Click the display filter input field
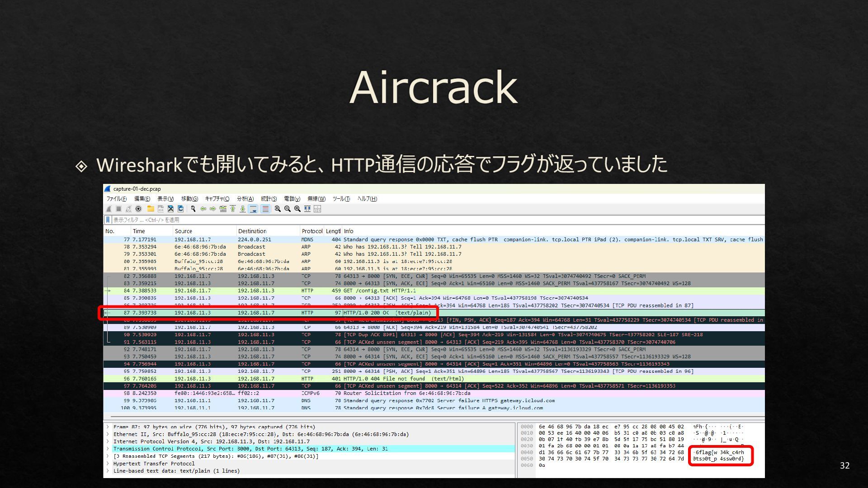This screenshot has height=488, width=868. coord(407,220)
